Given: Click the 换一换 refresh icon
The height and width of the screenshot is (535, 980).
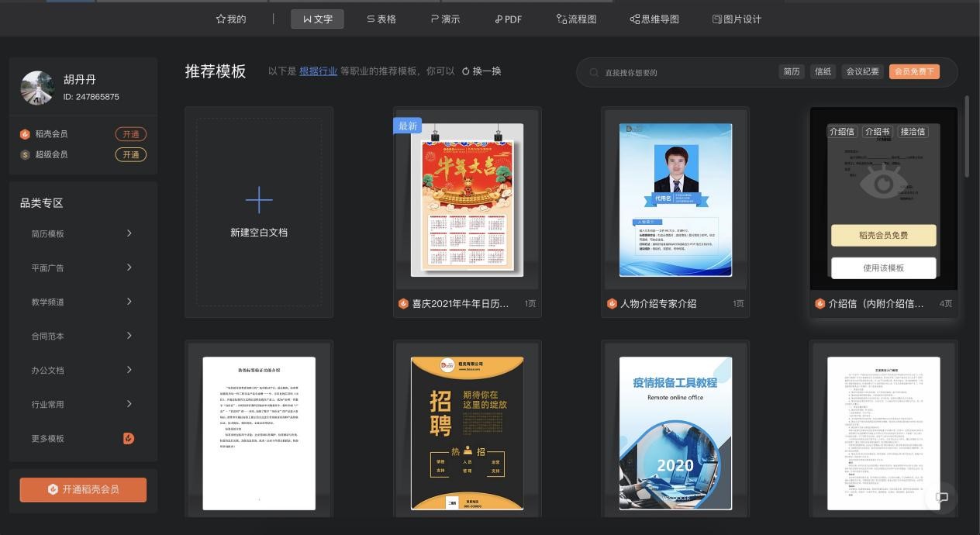Looking at the screenshot, I should [465, 71].
